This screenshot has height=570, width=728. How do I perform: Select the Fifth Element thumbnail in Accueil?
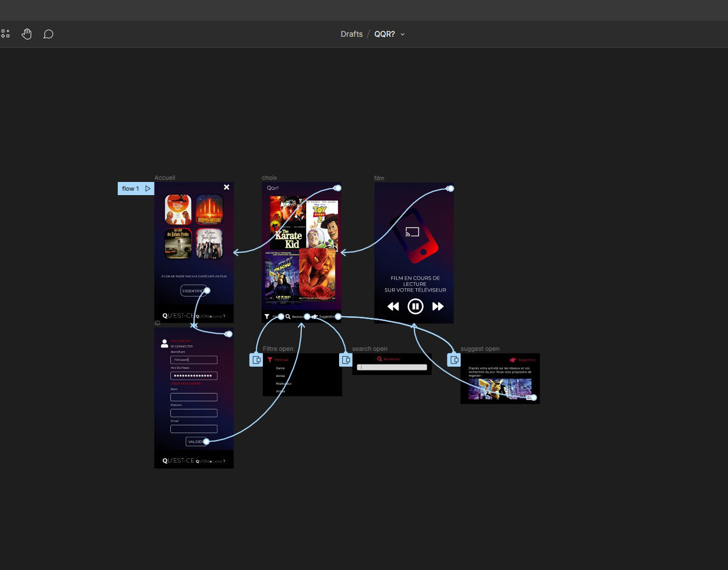pyautogui.click(x=209, y=209)
